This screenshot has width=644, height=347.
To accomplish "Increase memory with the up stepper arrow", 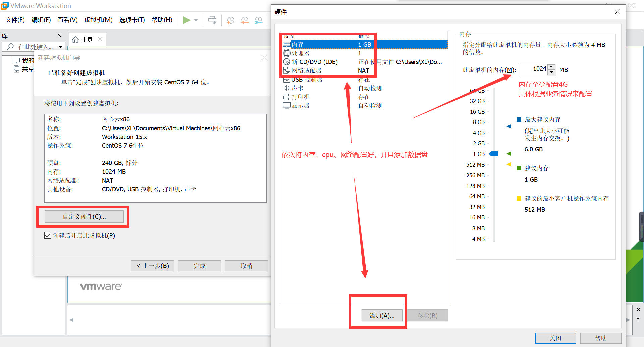I will pos(551,67).
